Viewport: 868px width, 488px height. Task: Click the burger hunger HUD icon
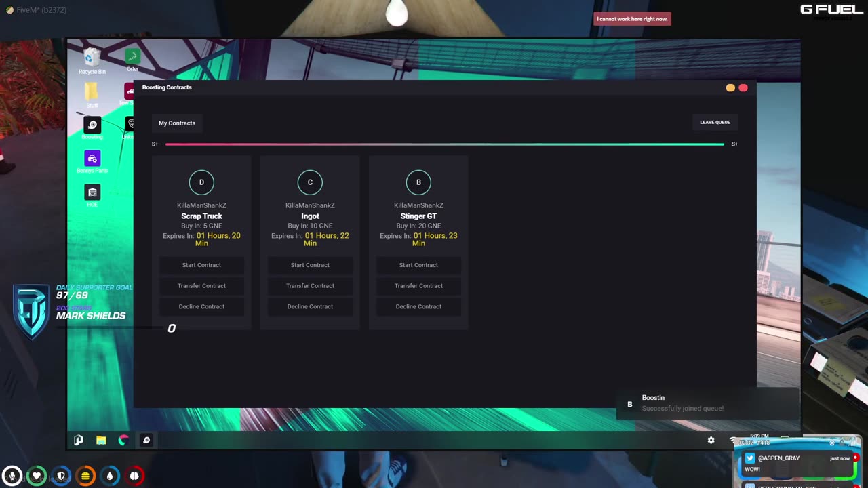[85, 476]
